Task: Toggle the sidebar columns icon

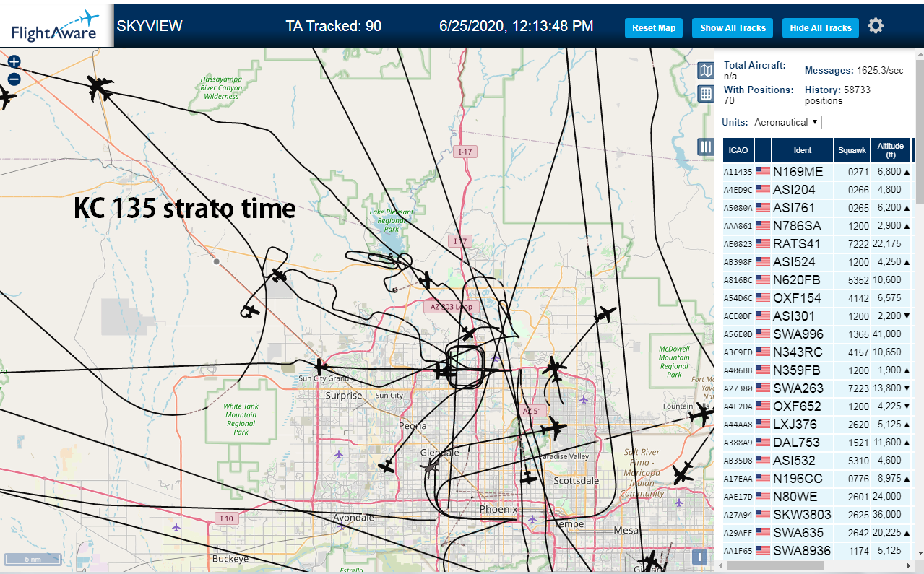Action: click(706, 147)
